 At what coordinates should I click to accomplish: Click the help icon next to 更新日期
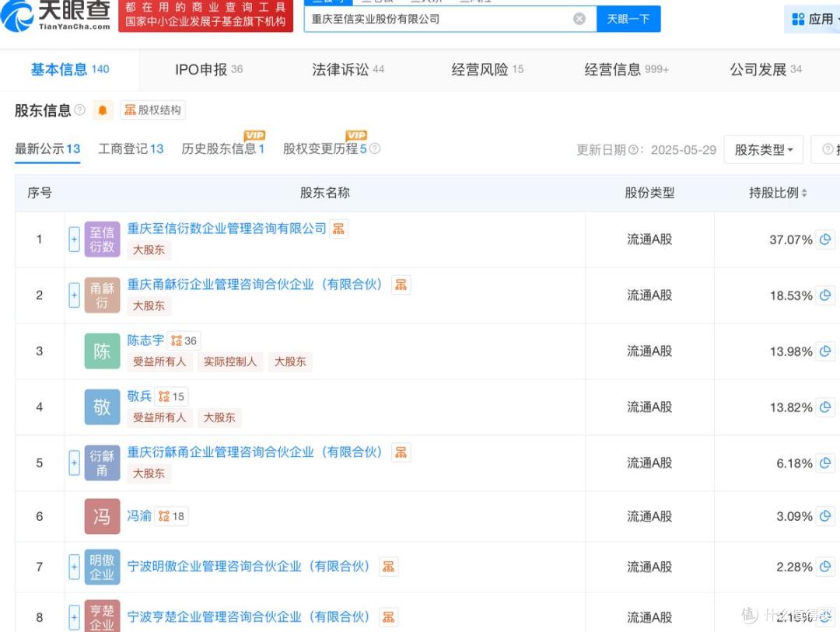(x=633, y=150)
